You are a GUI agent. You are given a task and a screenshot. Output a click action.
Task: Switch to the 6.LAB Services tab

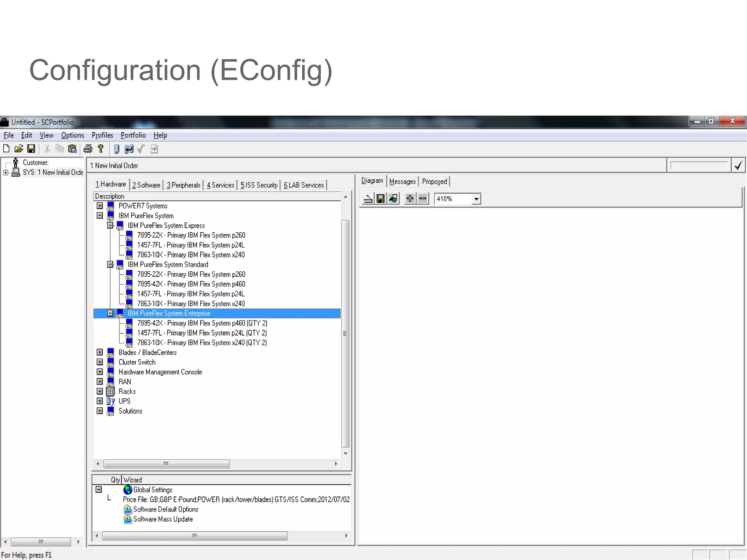click(x=304, y=185)
